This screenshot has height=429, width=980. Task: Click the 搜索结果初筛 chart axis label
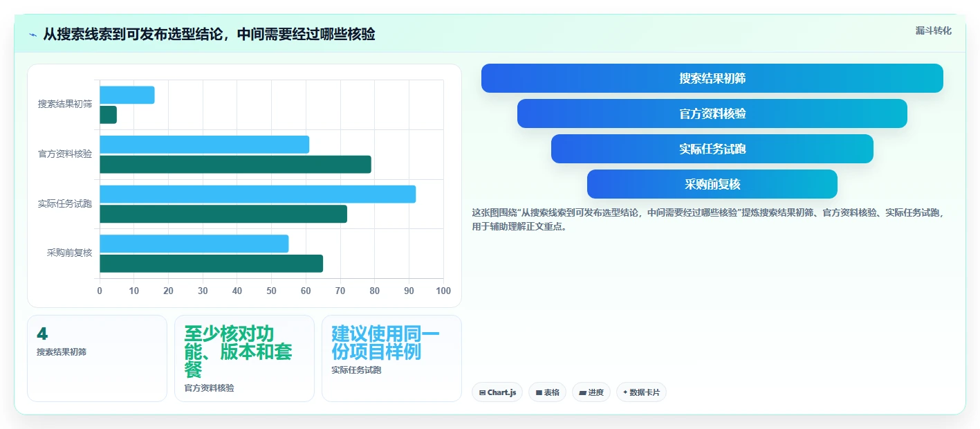coord(65,104)
